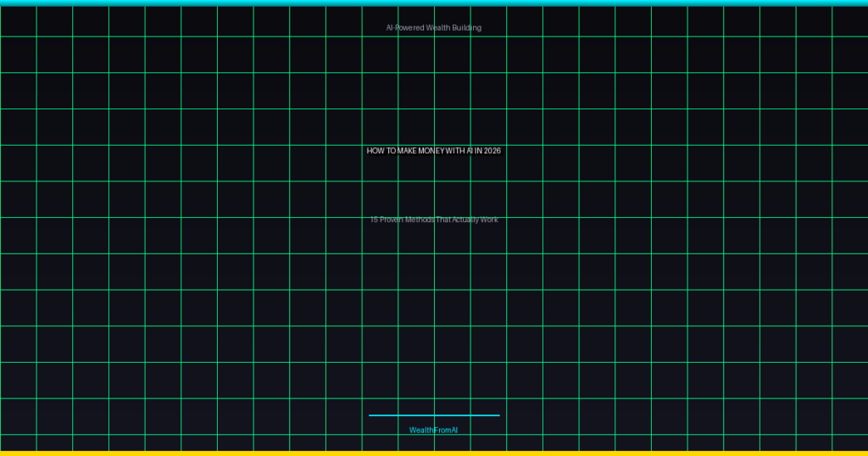Click the number "15" in the subtitle
The image size is (868, 456).
click(x=374, y=220)
